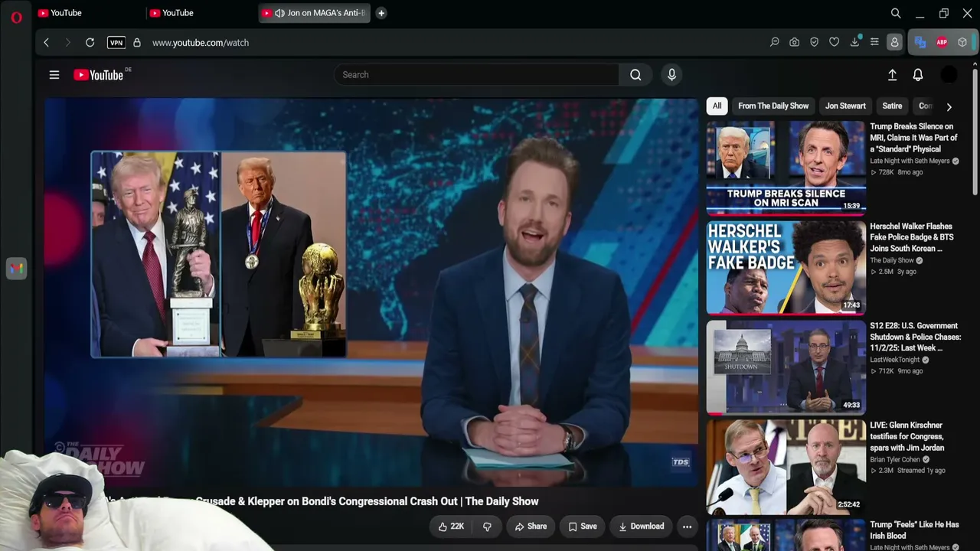This screenshot has height=551, width=980.
Task: Pause the Daily Show video player
Action: (x=372, y=292)
